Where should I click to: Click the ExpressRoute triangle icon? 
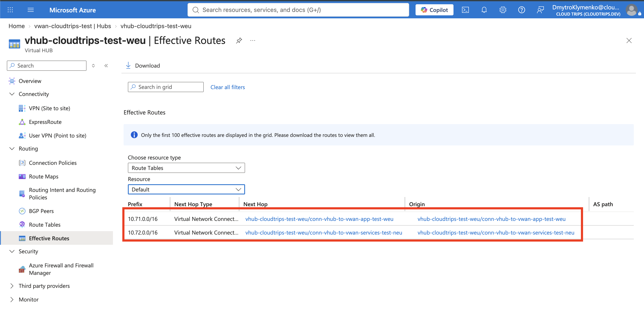click(x=22, y=122)
